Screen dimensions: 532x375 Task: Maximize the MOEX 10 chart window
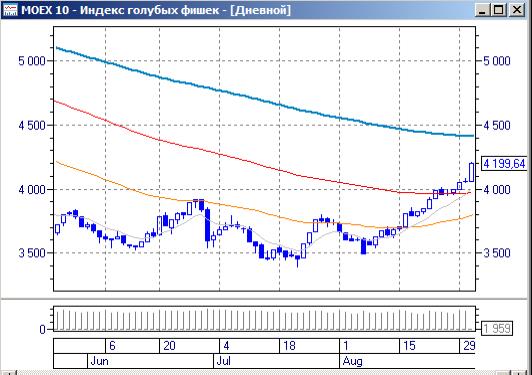[499, 10]
